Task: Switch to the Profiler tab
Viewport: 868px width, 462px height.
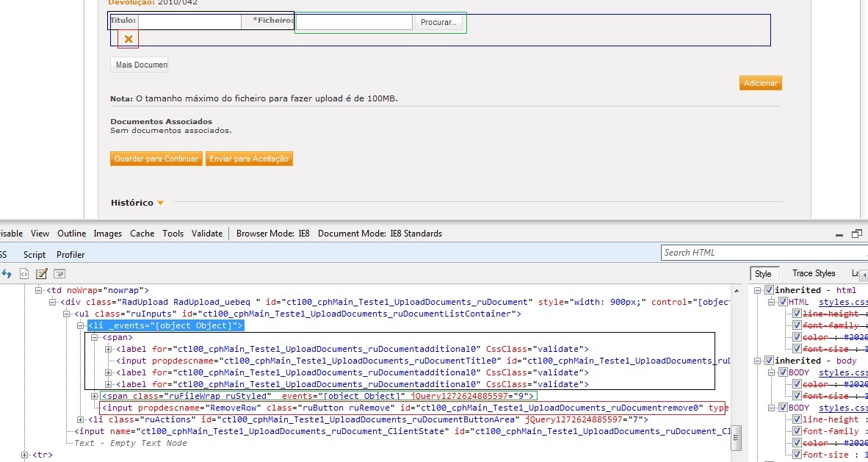Action: (x=70, y=255)
